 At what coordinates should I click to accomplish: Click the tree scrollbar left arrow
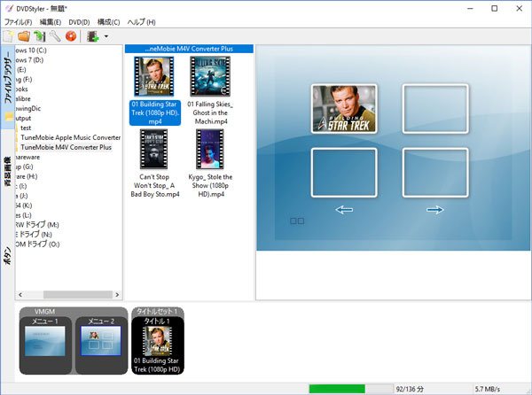click(20, 295)
